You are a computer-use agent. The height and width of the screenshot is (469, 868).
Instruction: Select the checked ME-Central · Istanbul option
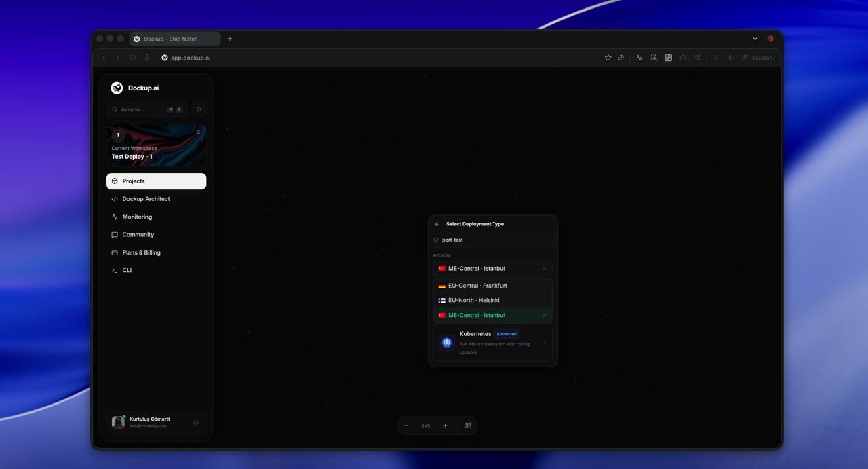coord(493,315)
